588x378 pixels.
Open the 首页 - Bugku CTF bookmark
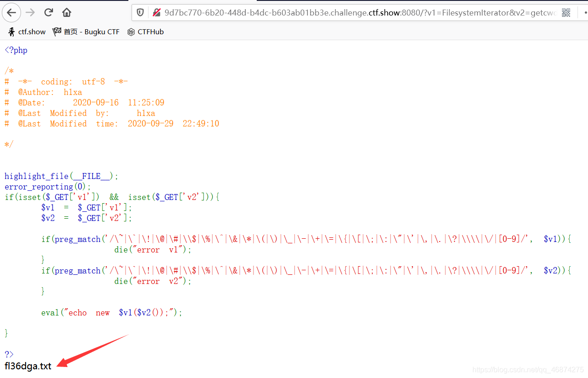86,31
